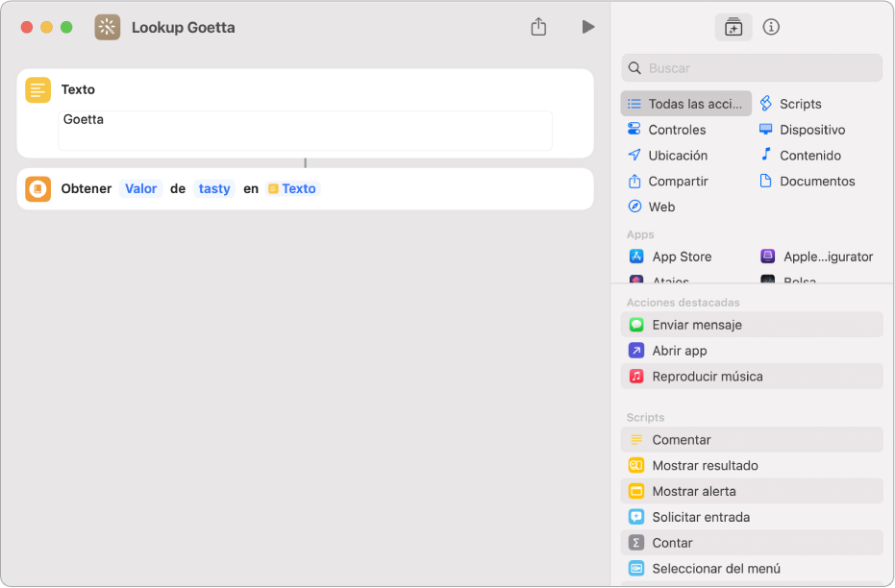
Task: Click the Texto action icon
Action: pyautogui.click(x=38, y=89)
